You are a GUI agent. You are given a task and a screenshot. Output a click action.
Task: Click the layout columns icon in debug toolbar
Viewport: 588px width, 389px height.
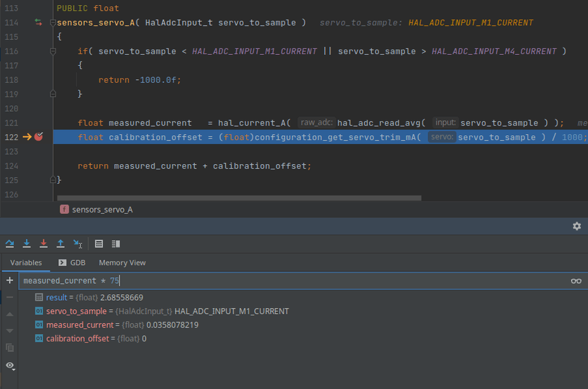point(116,244)
